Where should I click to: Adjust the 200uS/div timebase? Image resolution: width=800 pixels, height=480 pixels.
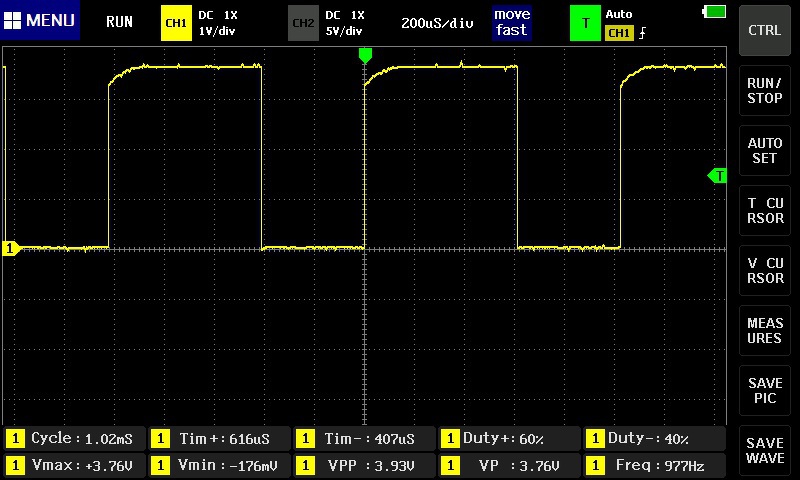coord(437,23)
